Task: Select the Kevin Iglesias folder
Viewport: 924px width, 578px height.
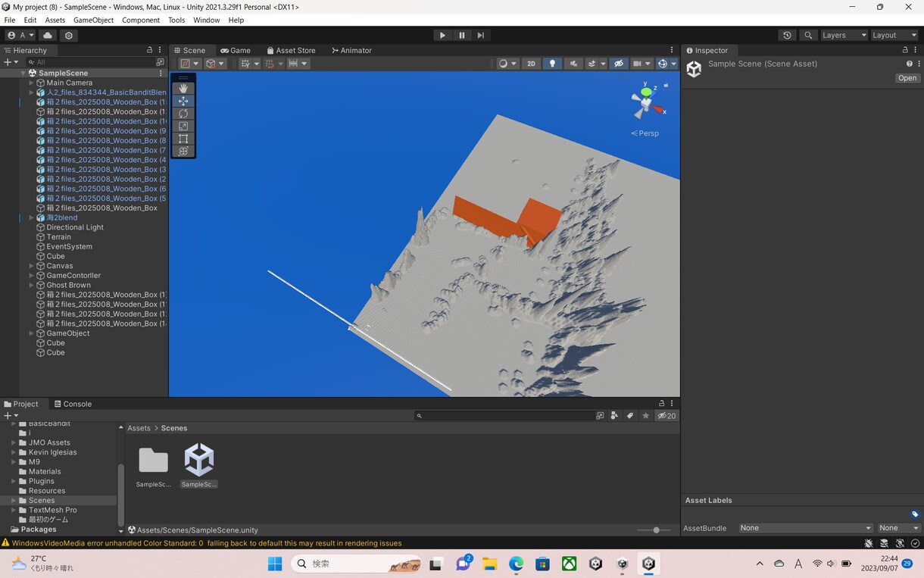Action: 52,452
